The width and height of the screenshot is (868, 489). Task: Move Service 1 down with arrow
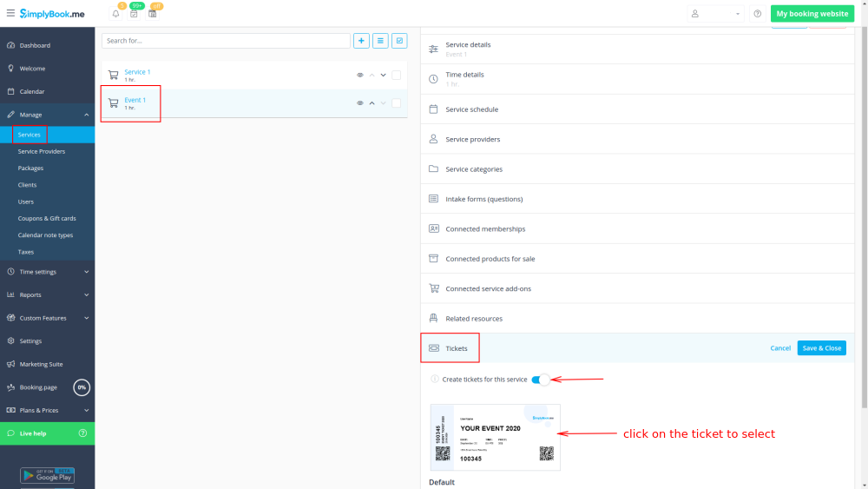point(383,76)
